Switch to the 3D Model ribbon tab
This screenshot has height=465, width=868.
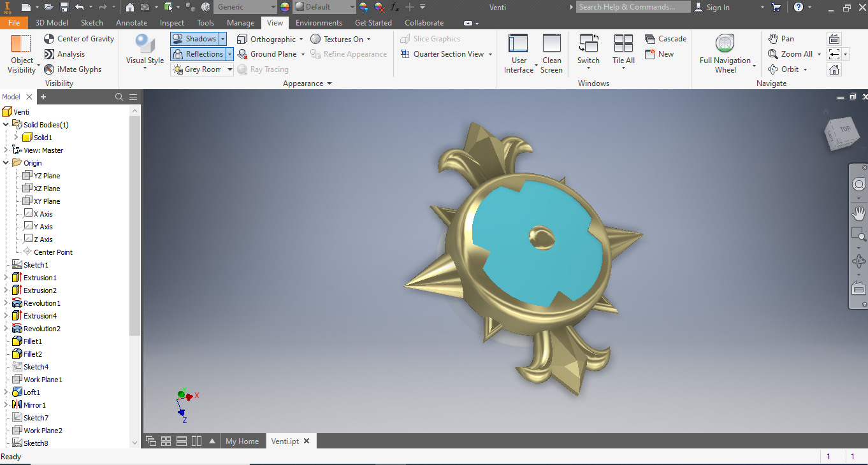[52, 22]
